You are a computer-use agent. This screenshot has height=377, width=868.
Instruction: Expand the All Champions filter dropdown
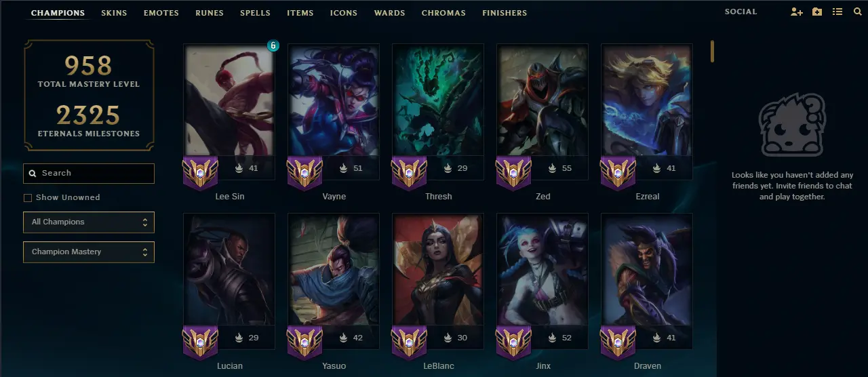click(x=89, y=222)
